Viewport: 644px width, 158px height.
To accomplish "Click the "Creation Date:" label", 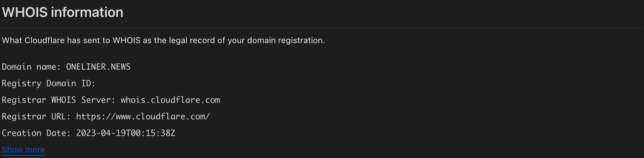I will pyautogui.click(x=36, y=133).
